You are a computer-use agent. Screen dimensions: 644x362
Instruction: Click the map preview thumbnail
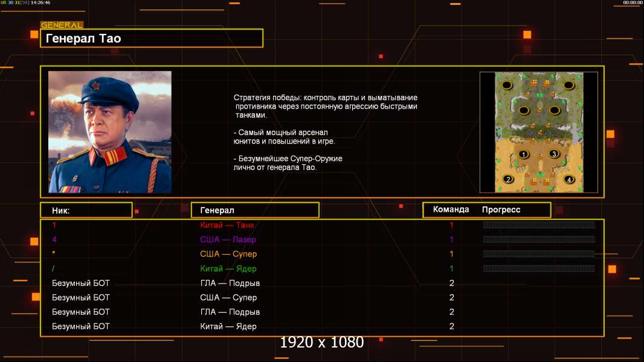tap(539, 132)
